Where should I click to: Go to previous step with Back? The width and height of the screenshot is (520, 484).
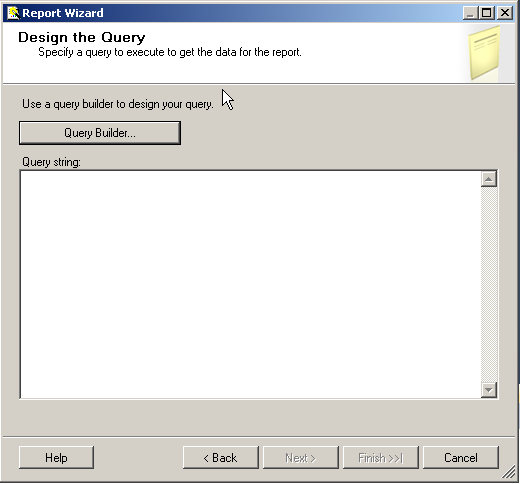[221, 458]
